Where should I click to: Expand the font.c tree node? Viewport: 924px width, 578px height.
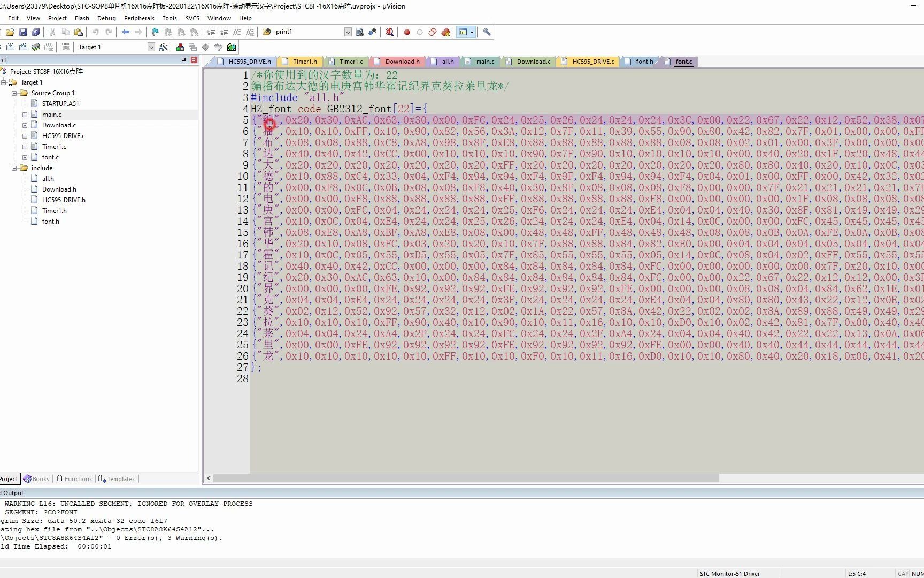[25, 157]
